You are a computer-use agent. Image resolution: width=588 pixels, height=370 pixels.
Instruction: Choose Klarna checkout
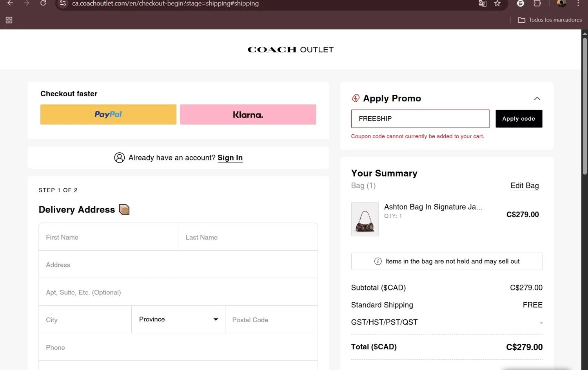pyautogui.click(x=248, y=114)
